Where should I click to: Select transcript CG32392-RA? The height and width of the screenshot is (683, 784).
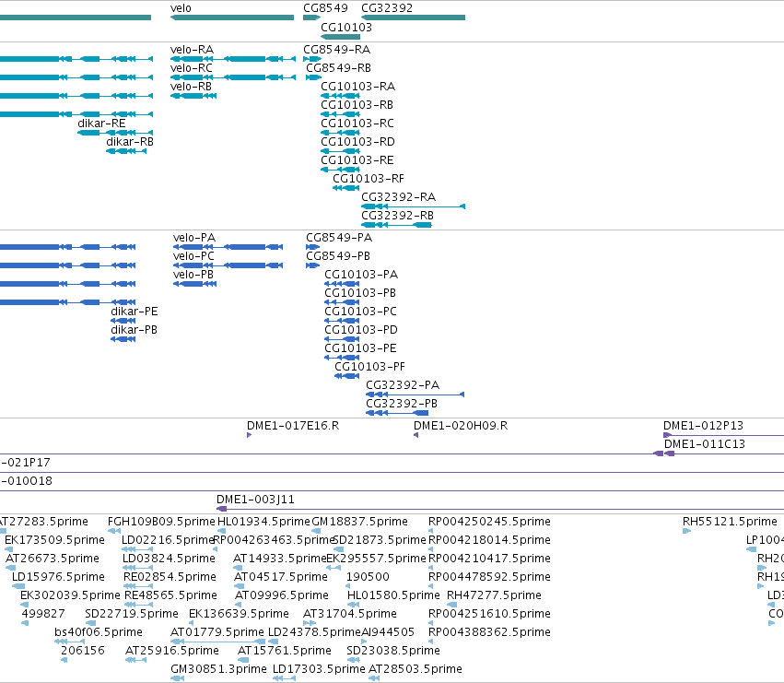point(399,197)
